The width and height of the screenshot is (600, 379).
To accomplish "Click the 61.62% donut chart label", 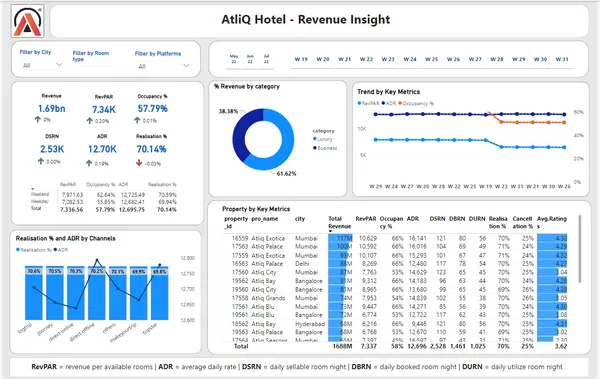I will pyautogui.click(x=287, y=174).
